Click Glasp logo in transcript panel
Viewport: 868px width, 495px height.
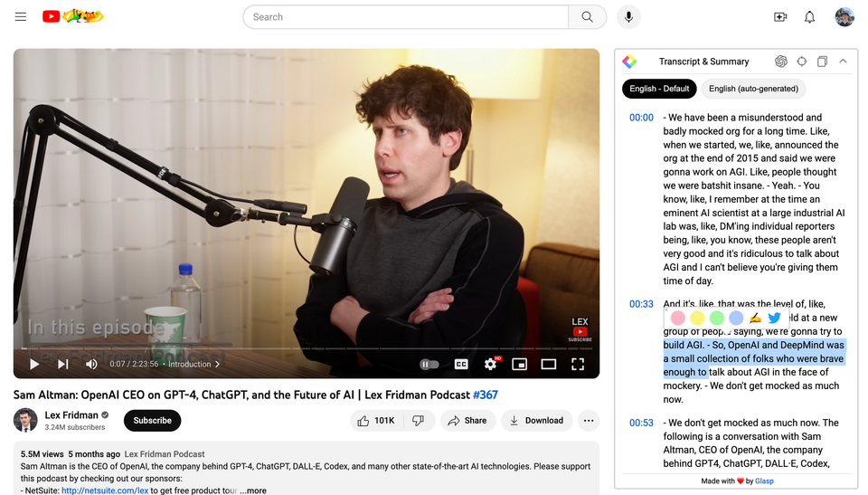coord(629,62)
